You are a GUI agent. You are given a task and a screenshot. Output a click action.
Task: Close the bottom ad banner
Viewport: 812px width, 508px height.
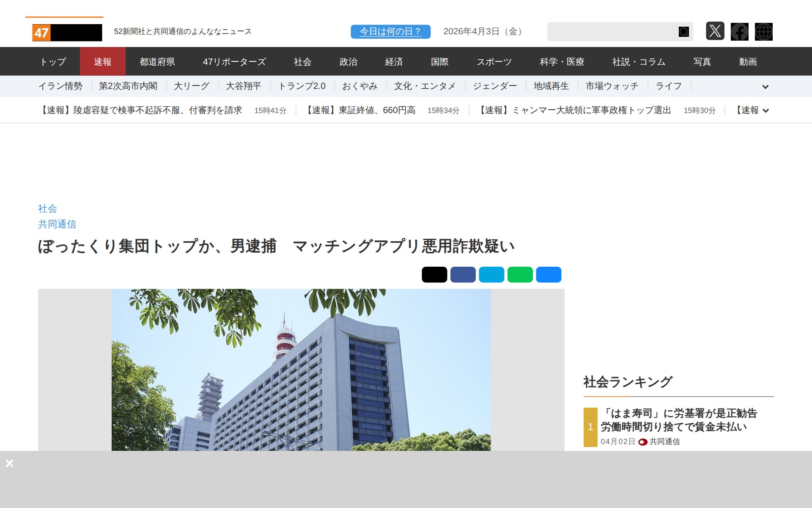click(x=10, y=463)
